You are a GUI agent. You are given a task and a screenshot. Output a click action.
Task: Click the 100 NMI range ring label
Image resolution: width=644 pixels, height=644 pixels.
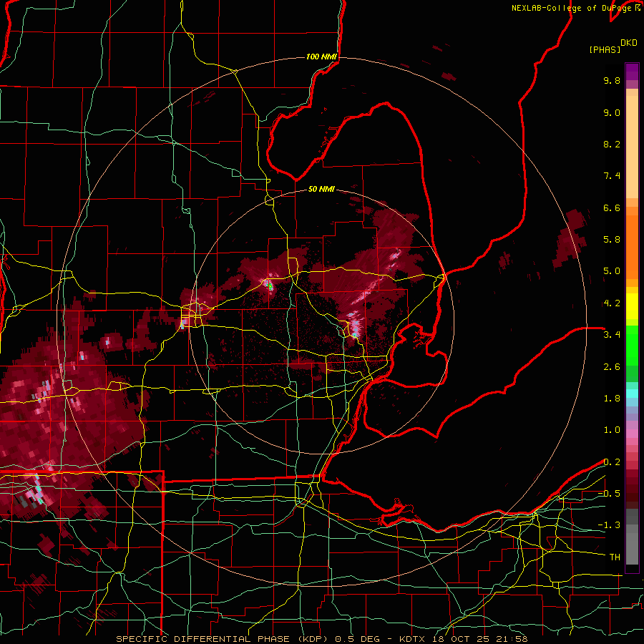(x=321, y=57)
